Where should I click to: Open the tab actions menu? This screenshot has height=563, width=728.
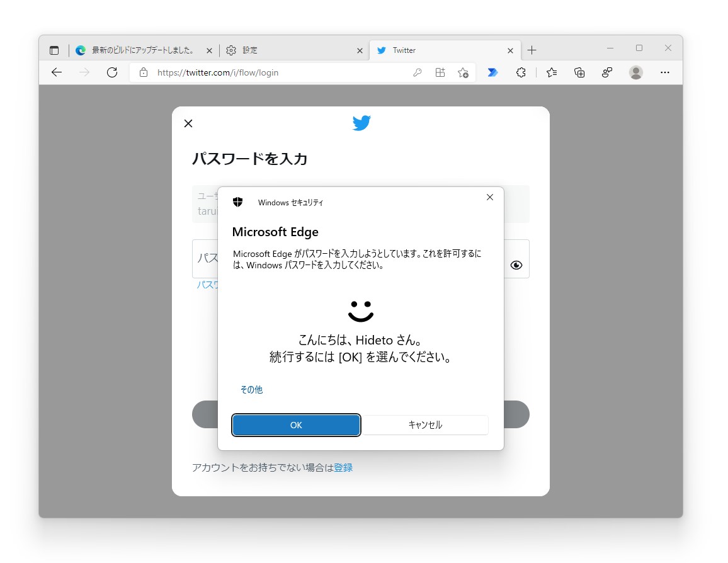54,50
